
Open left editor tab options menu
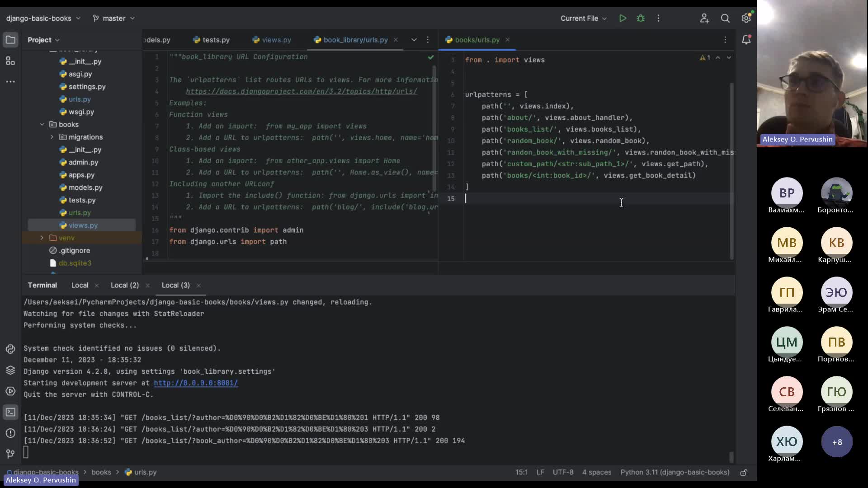click(428, 40)
